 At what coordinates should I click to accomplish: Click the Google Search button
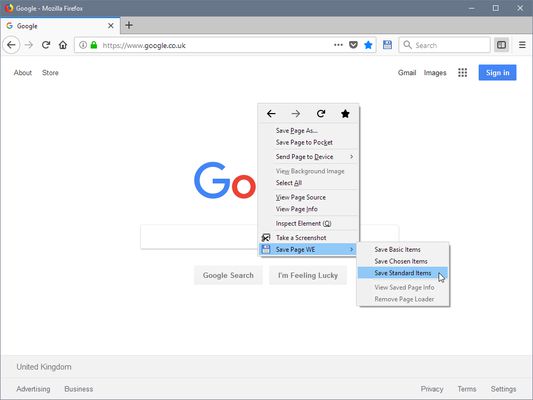tap(228, 275)
